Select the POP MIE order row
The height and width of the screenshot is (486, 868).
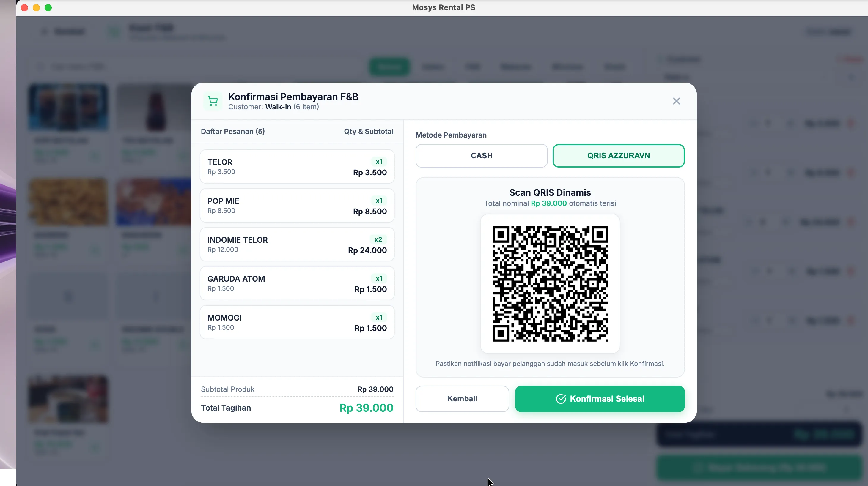click(297, 206)
